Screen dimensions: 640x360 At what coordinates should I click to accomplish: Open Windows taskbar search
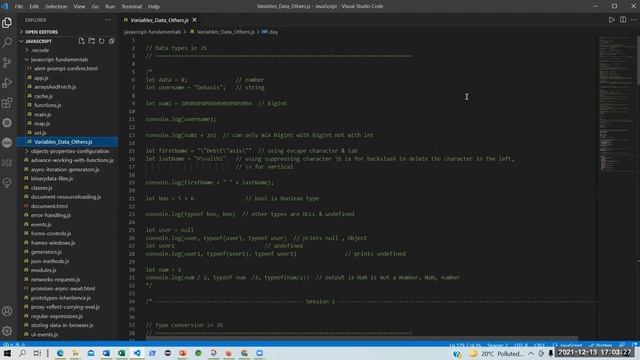pos(22,353)
